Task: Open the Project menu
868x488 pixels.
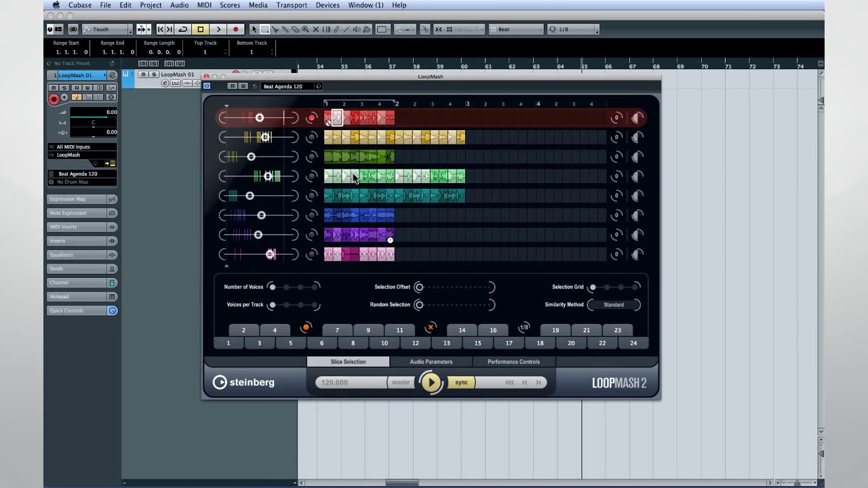Action: point(151,5)
